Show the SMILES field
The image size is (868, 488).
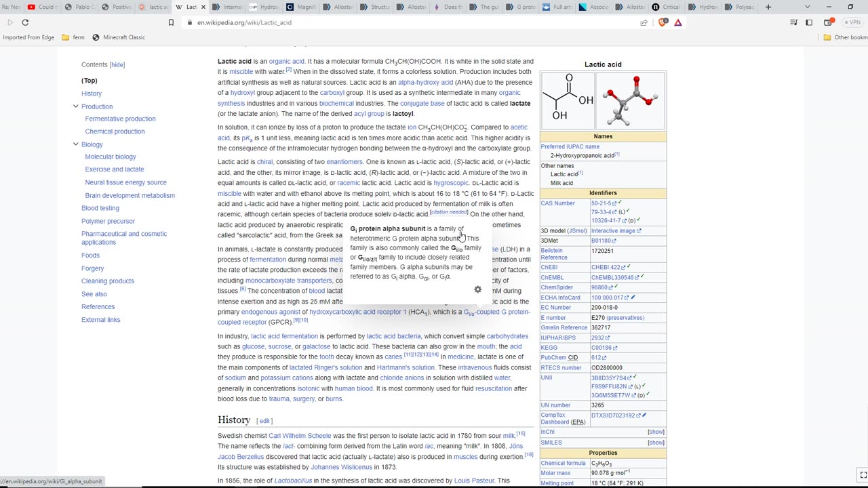[656, 443]
